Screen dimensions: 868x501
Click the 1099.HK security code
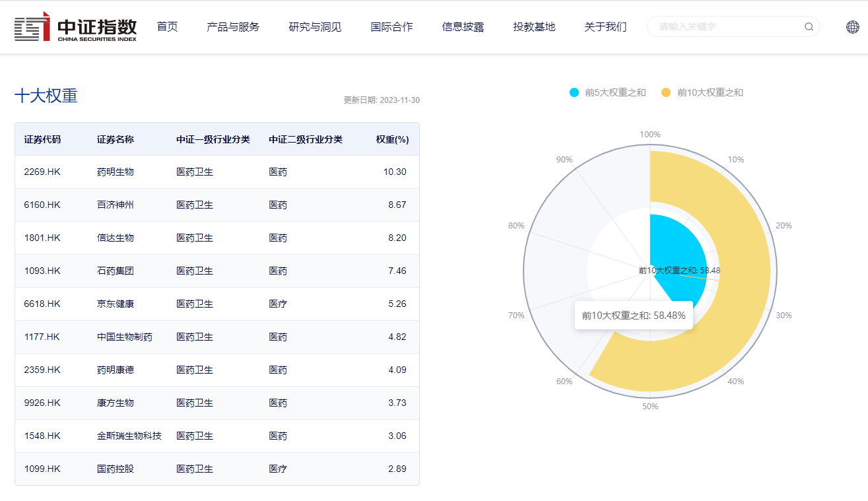click(x=42, y=469)
